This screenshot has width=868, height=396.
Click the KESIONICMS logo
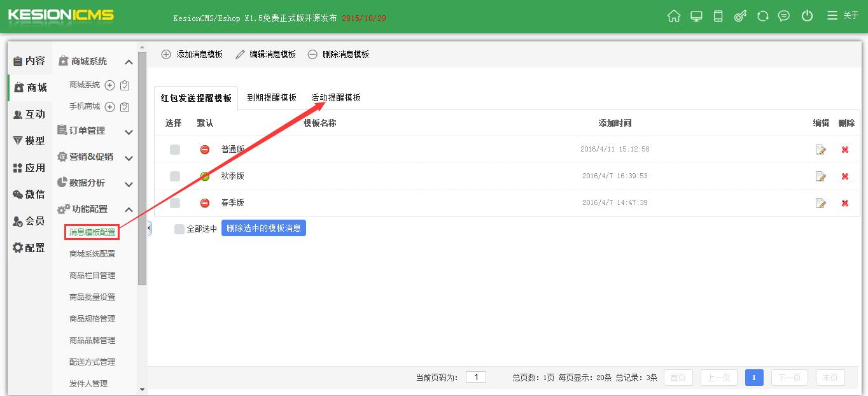[60, 14]
